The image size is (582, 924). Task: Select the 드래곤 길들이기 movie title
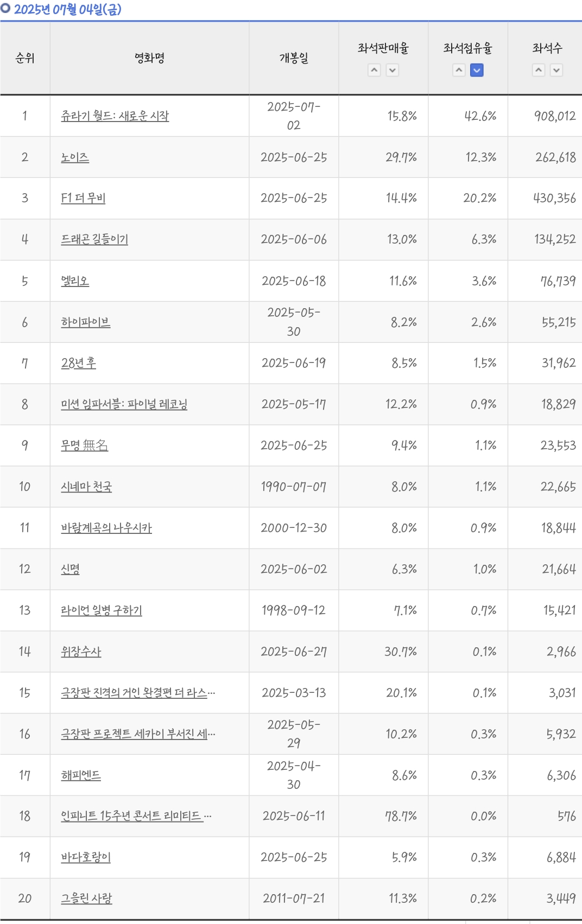coord(94,239)
